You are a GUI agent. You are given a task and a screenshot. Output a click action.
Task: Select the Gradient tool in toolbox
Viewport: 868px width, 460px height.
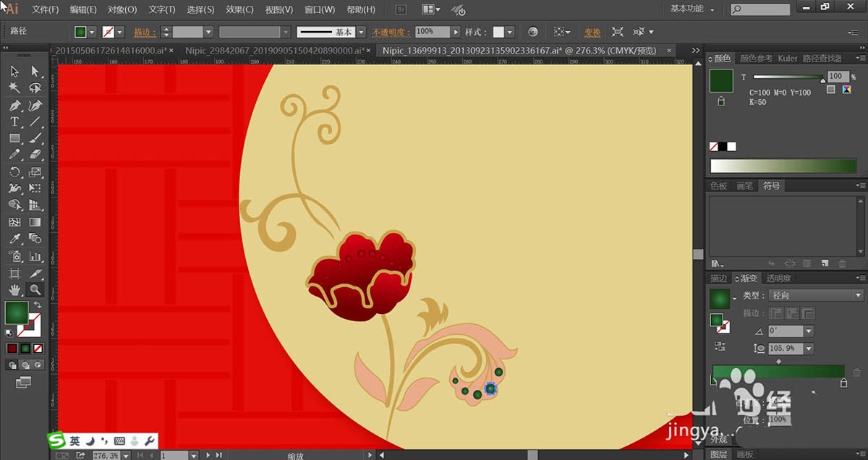pos(35,223)
